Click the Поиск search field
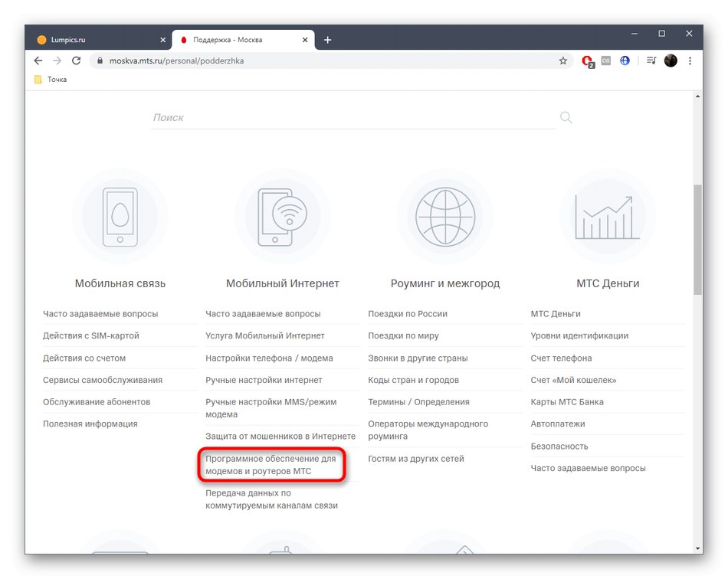Viewport: 728px width, 579px height. click(x=353, y=118)
